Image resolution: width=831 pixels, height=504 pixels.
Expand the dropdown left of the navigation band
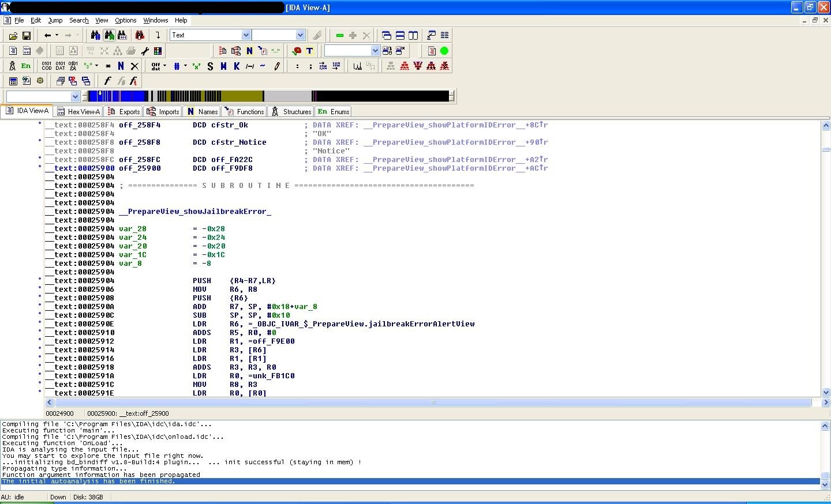75,96
